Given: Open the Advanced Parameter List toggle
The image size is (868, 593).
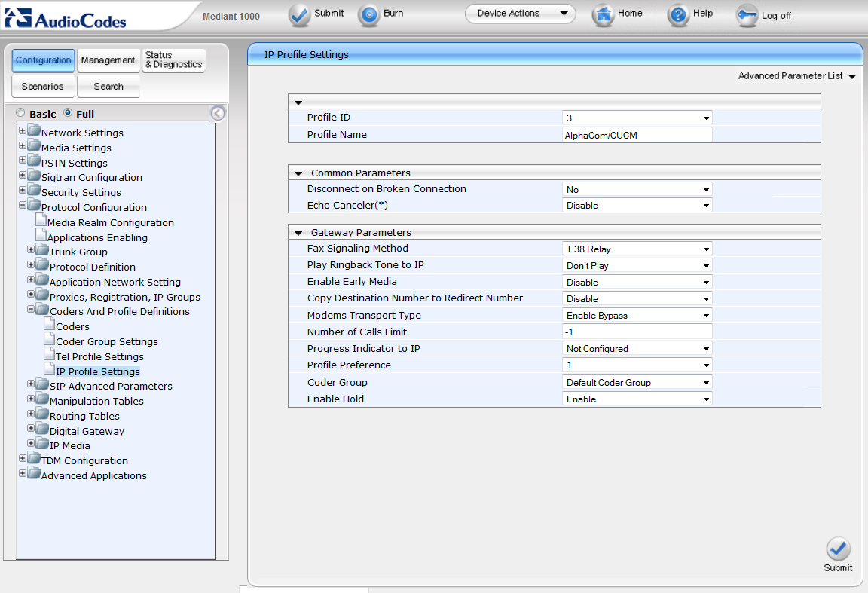Looking at the screenshot, I should pos(797,76).
